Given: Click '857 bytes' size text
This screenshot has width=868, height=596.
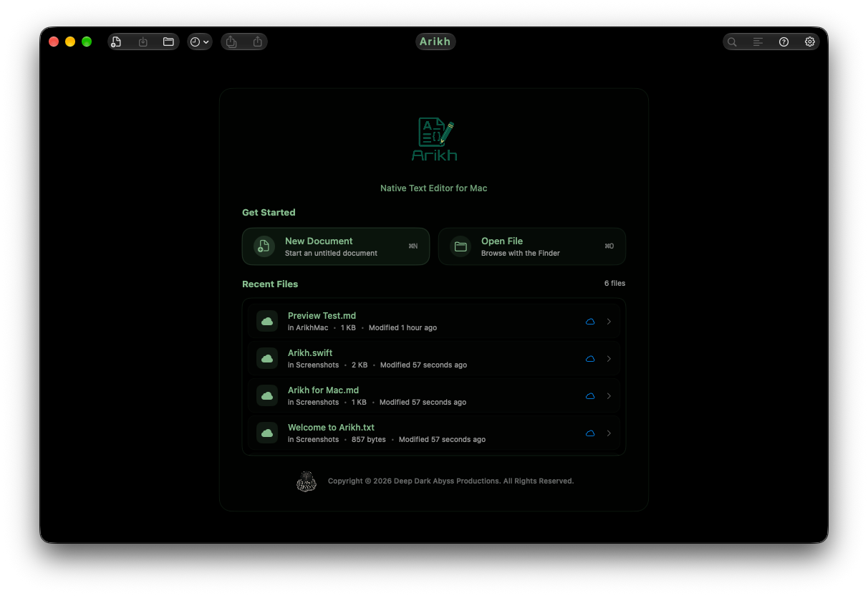Looking at the screenshot, I should coord(369,439).
